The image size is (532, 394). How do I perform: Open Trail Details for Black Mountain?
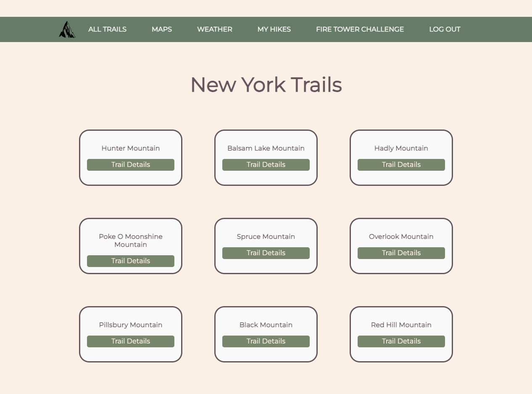(x=266, y=341)
